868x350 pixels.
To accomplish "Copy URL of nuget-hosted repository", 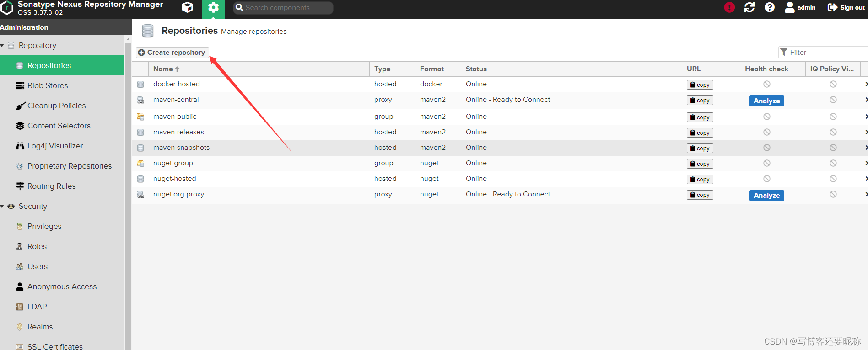I will tap(700, 179).
